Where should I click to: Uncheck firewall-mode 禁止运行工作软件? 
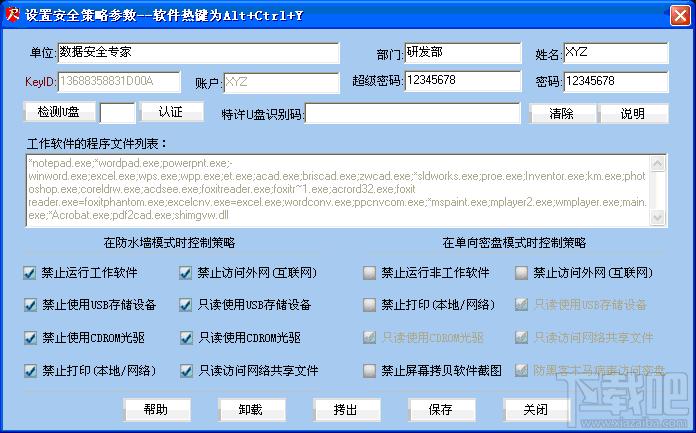(x=30, y=273)
